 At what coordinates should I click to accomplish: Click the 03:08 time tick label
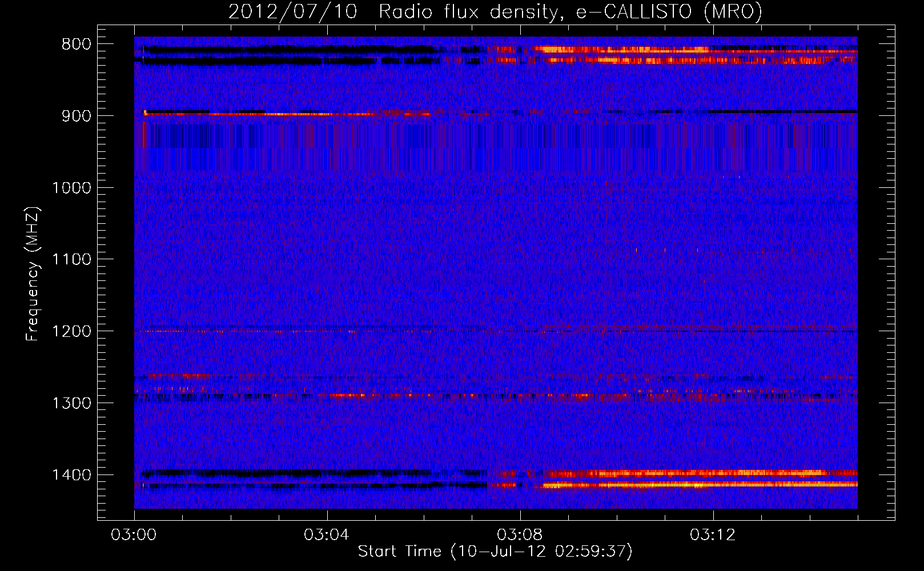(x=520, y=535)
